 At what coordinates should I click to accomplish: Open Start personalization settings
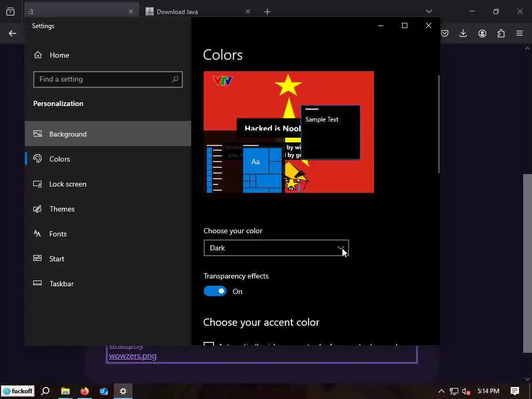pos(108,259)
